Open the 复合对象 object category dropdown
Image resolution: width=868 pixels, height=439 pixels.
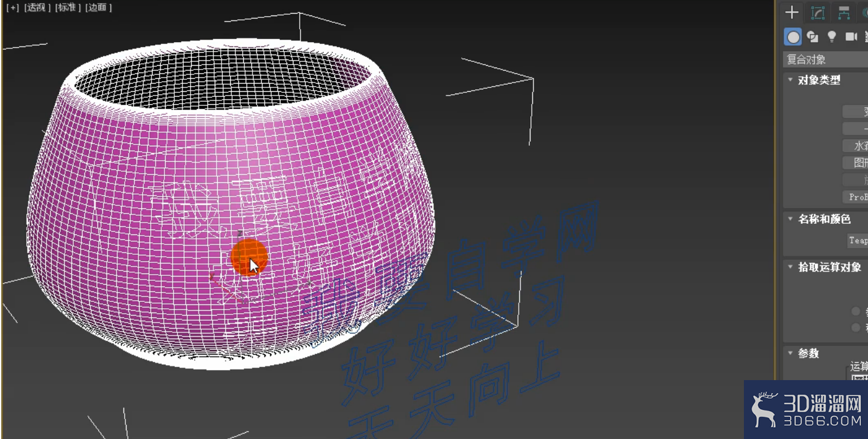[x=825, y=60]
